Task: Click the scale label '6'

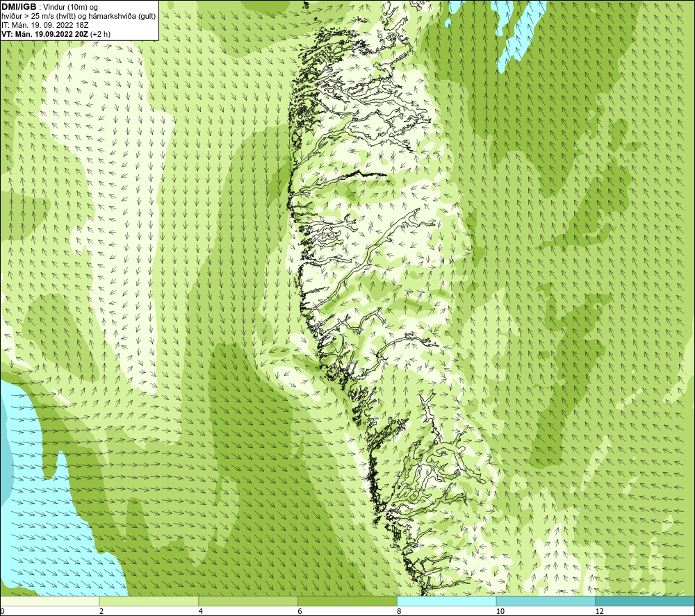Action: pyautogui.click(x=300, y=612)
